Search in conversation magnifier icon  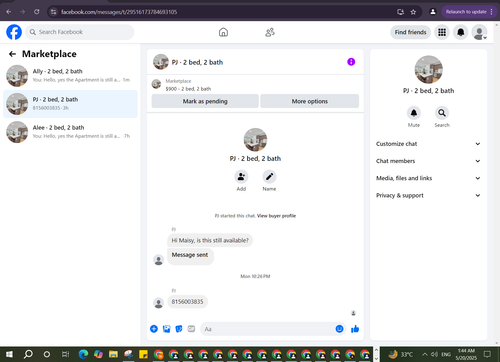[x=442, y=113]
